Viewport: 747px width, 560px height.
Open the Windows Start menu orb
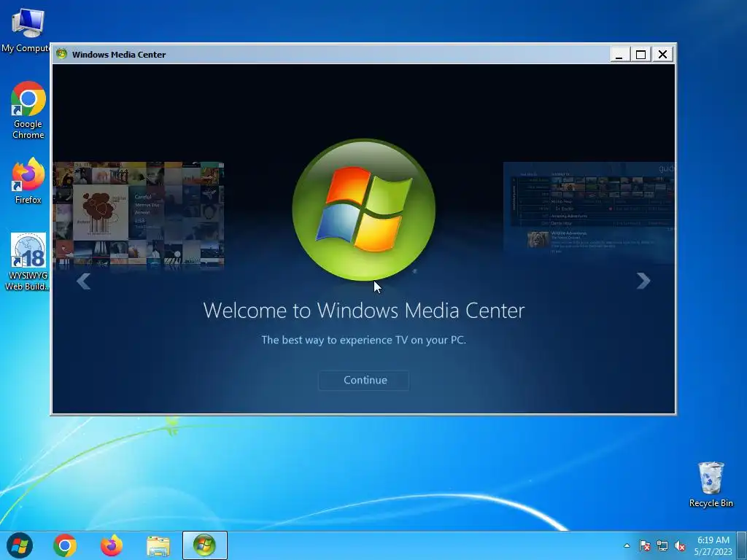20,545
